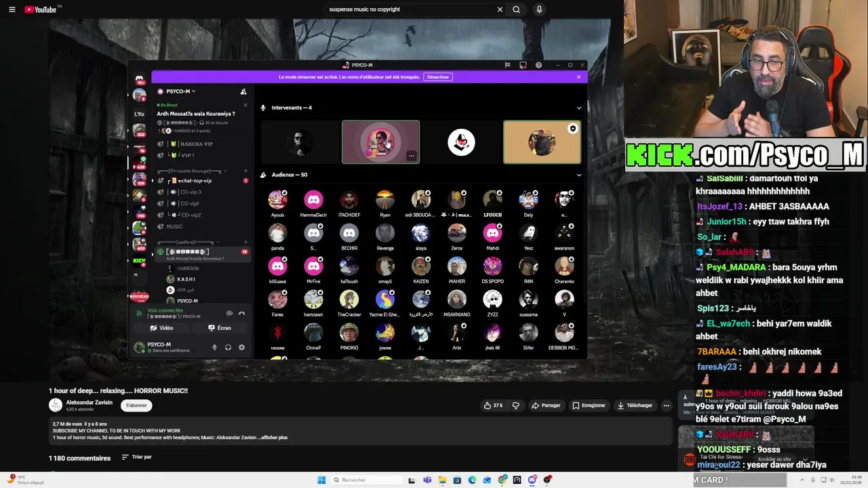868x488 pixels.
Task: Open the MUSIC channel
Action: [175, 226]
